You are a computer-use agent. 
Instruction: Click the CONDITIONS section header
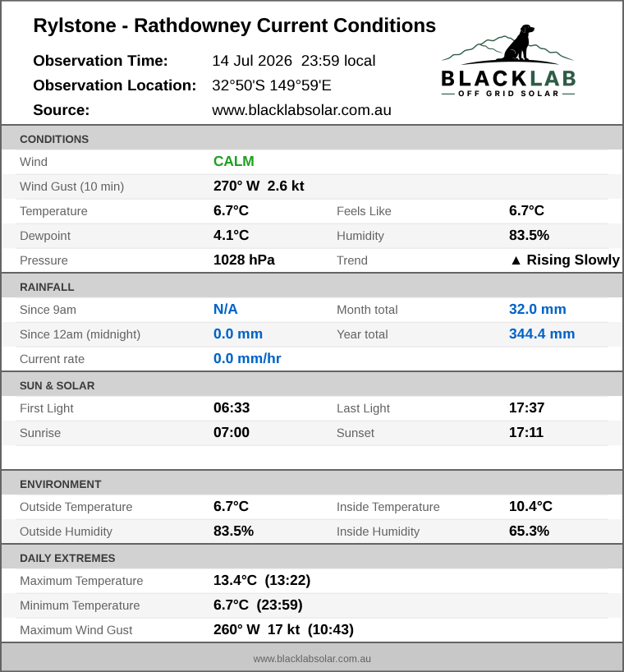pyautogui.click(x=312, y=139)
